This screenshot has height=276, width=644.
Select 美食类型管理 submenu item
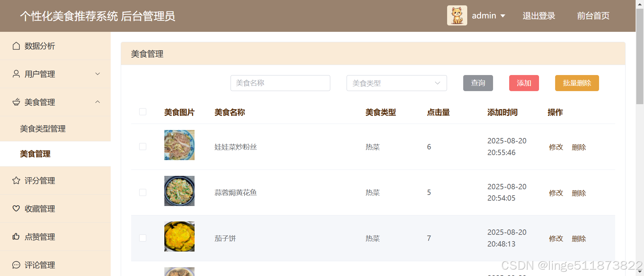(x=55, y=129)
